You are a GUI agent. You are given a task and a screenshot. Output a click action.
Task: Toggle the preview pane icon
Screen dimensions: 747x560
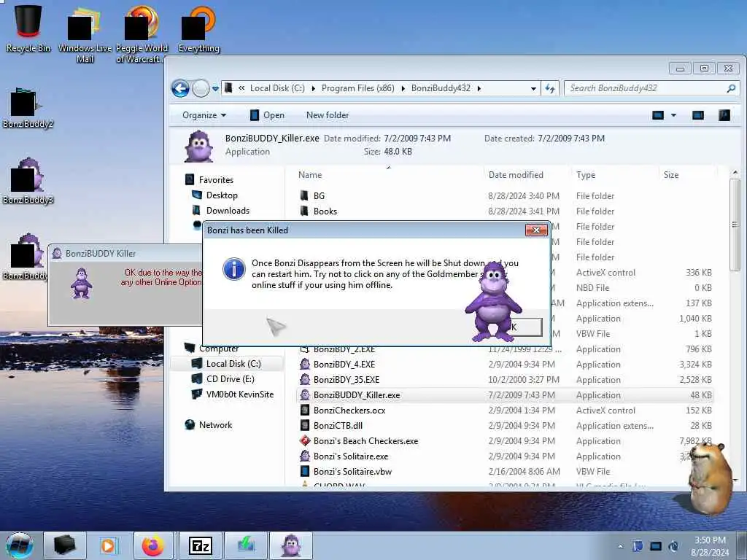[698, 115]
